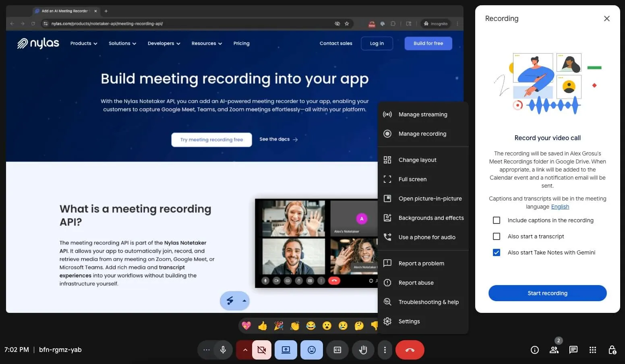Turn on the camera button
This screenshot has width=625, height=364.
tap(262, 350)
